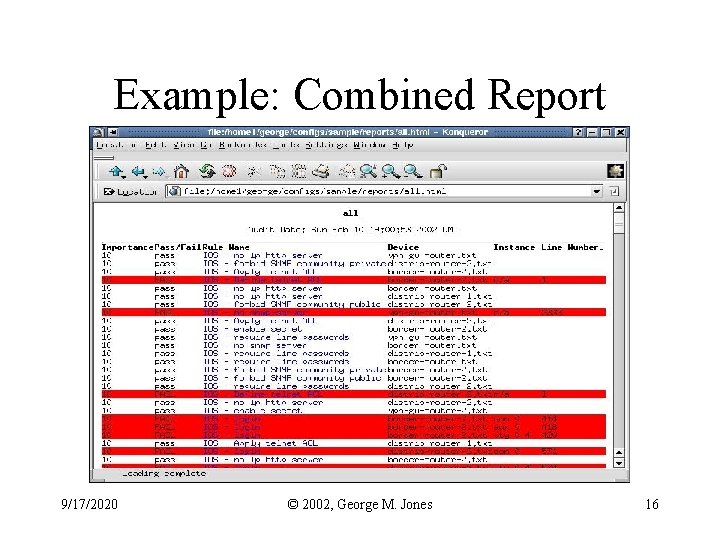The height and width of the screenshot is (540, 720).
Task: Reload the page with the green Reload icon
Action: [x=207, y=172]
